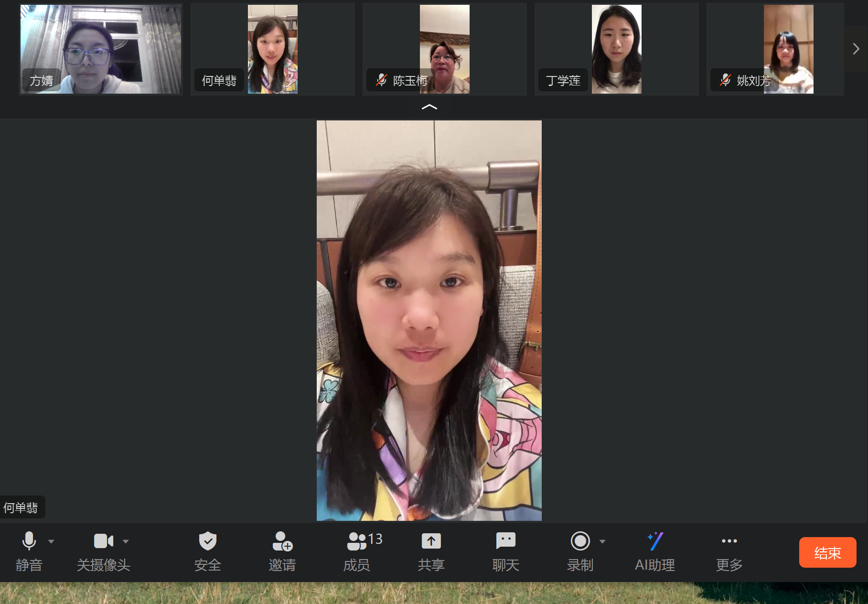Collapse the participant thumbnail strip chevron
The image size is (868, 604).
429,107
